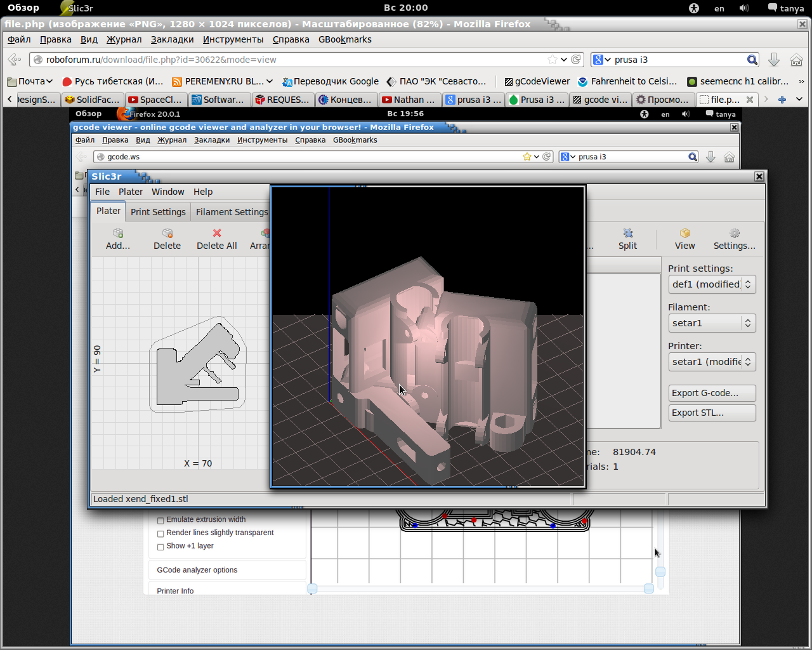Viewport: 812px width, 650px height.
Task: Click the roboforum.ru address bar
Action: click(x=292, y=60)
